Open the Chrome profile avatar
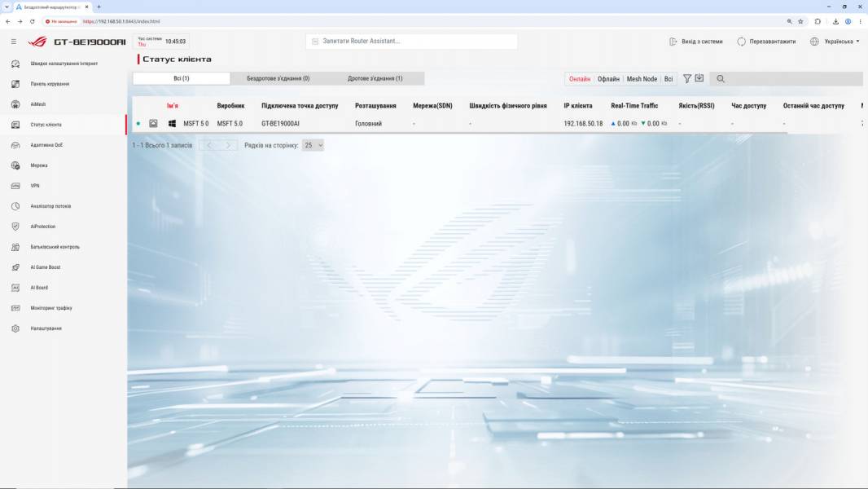This screenshot has width=868, height=489. click(x=848, y=22)
